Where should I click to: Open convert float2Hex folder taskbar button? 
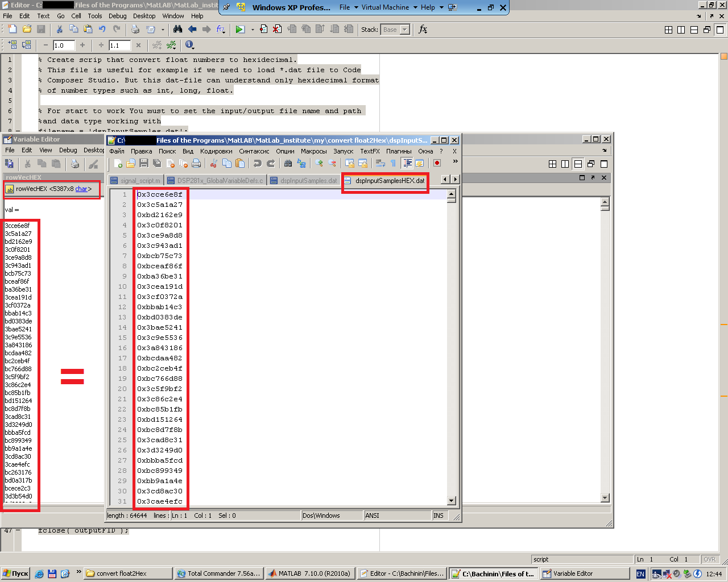pyautogui.click(x=128, y=573)
